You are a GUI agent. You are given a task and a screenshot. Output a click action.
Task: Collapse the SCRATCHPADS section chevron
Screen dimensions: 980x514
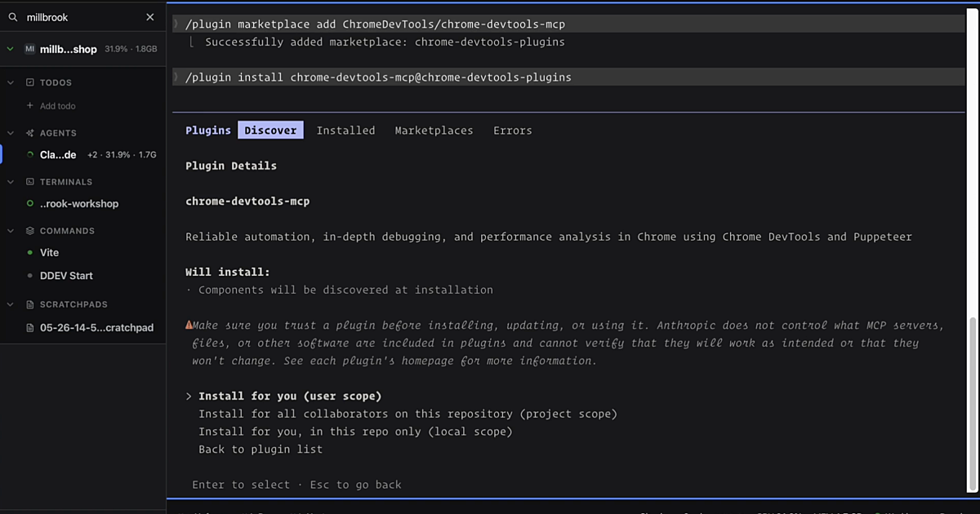click(x=11, y=304)
